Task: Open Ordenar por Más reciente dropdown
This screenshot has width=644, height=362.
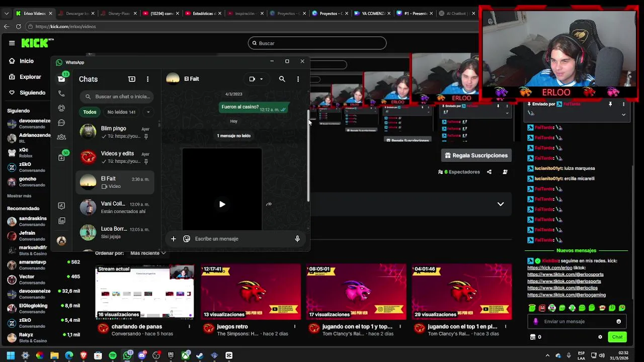Action: click(x=148, y=253)
